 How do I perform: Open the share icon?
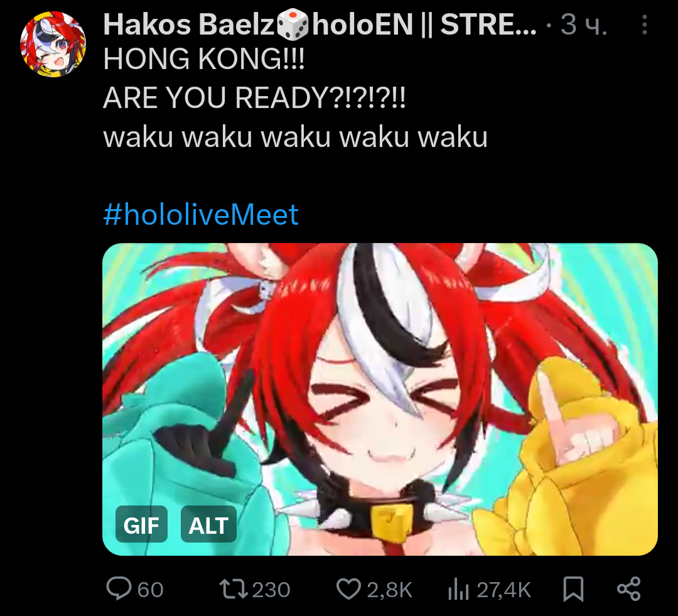coord(628,589)
